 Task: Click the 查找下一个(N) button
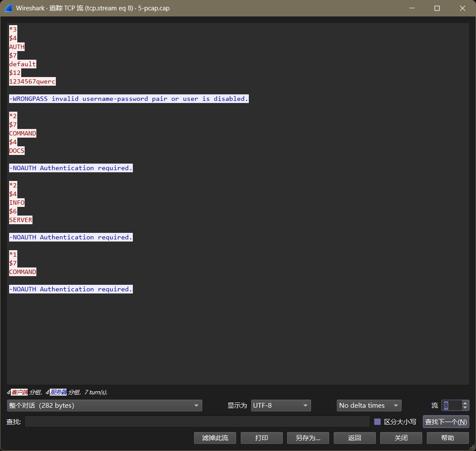[x=446, y=422]
